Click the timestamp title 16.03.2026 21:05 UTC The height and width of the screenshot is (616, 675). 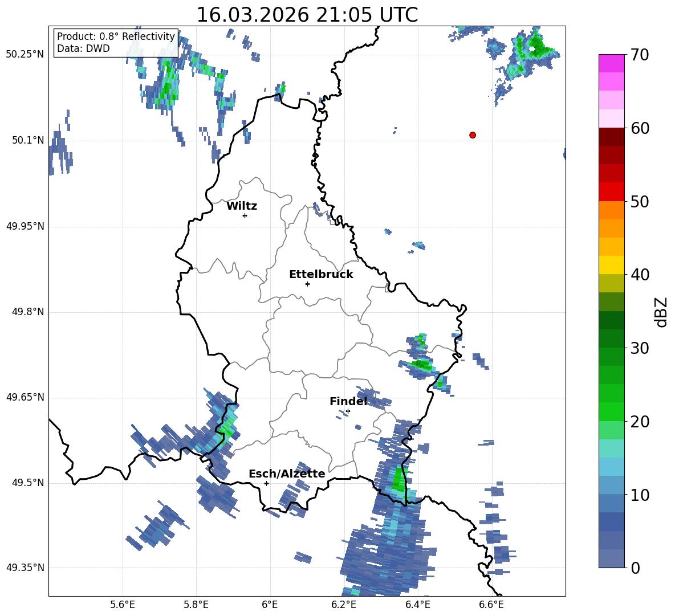[307, 15]
